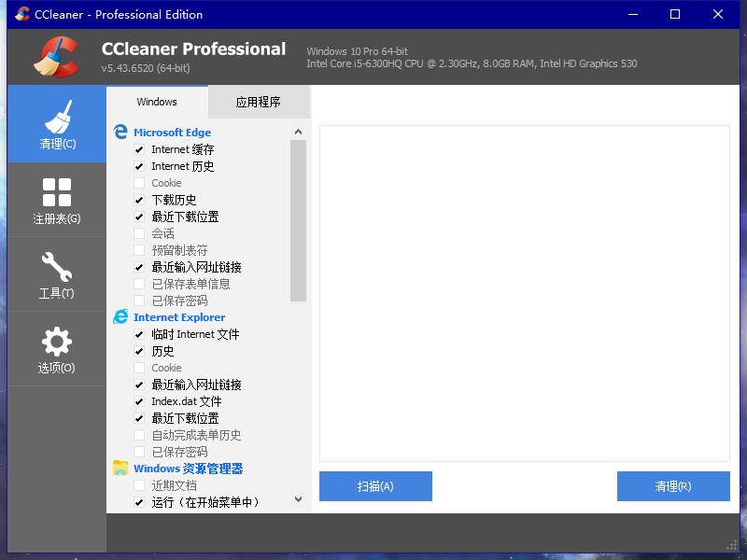Select the Microsoft Edge category header
747x560 pixels.
point(172,133)
